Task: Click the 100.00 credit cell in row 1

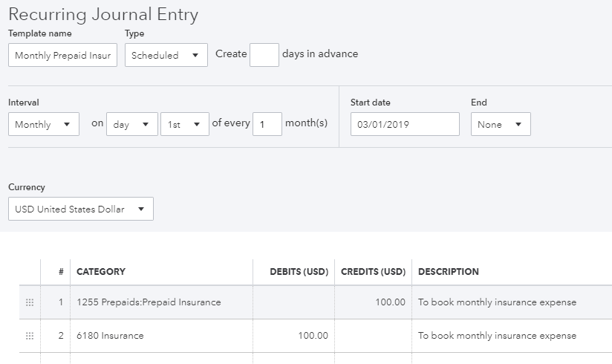Action: tap(373, 302)
